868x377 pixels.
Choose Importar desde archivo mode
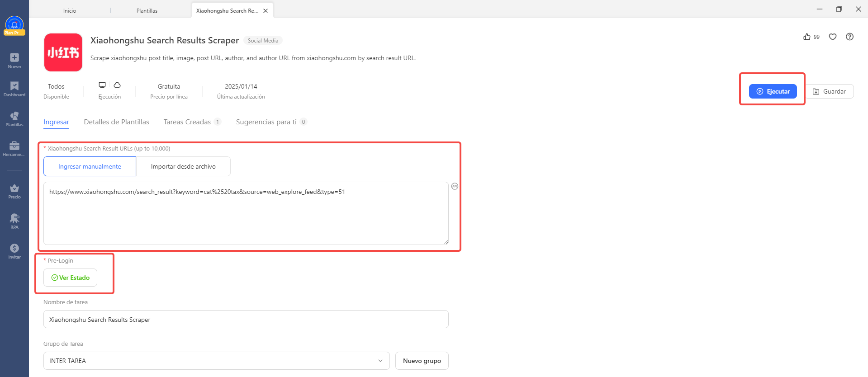point(183,166)
